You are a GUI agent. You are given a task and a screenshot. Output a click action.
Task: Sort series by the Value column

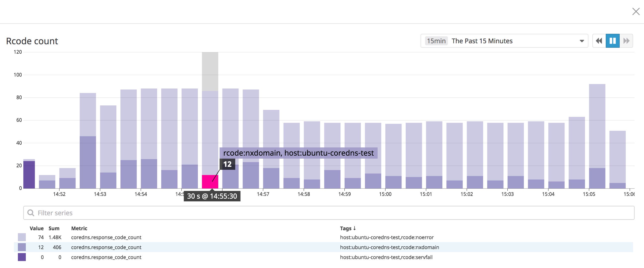click(37, 228)
